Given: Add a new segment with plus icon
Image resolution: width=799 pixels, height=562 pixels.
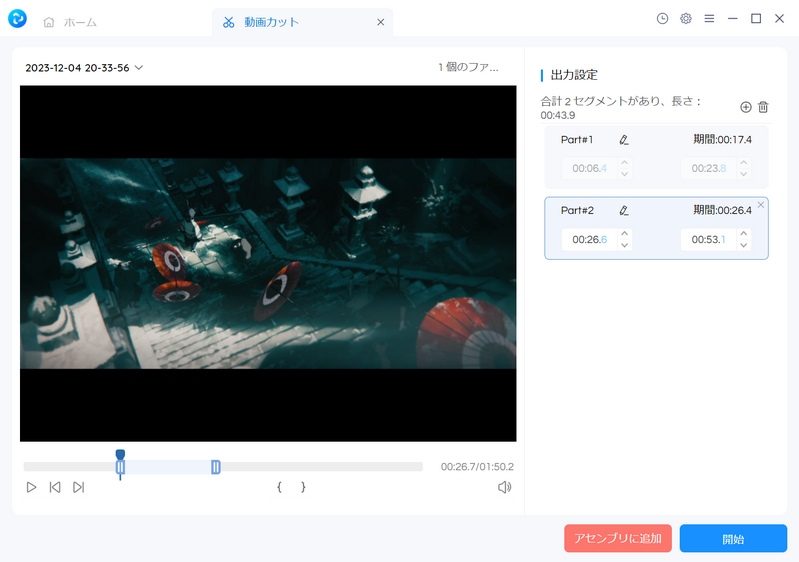Looking at the screenshot, I should [745, 107].
